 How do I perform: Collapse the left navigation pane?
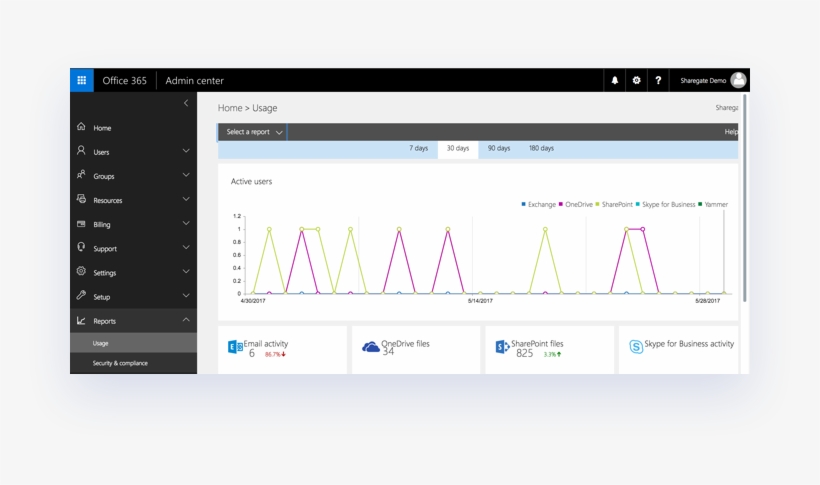[x=186, y=103]
